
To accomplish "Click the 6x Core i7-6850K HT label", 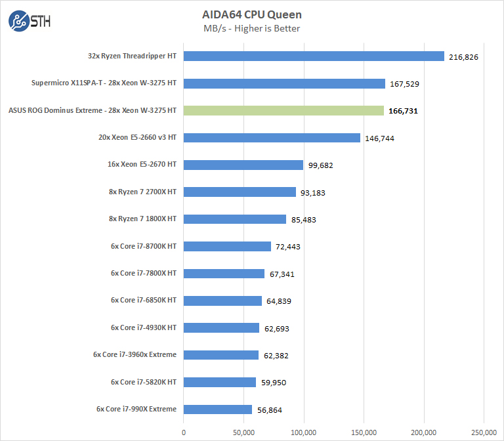I will click(x=144, y=300).
